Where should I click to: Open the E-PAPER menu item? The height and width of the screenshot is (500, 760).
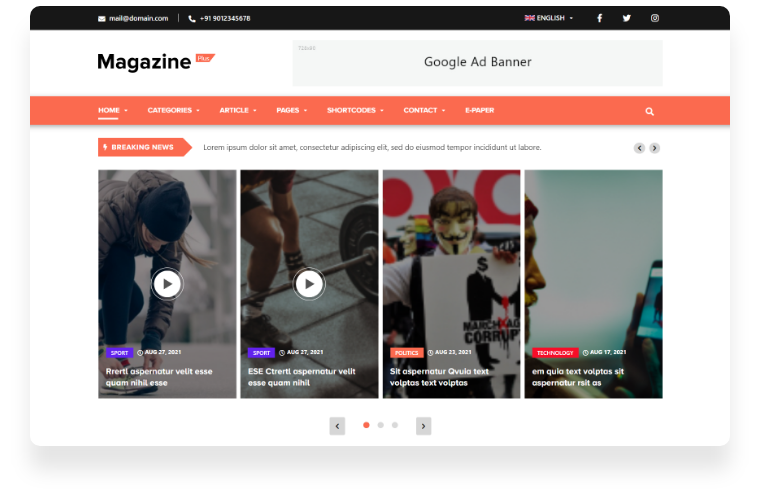(479, 110)
